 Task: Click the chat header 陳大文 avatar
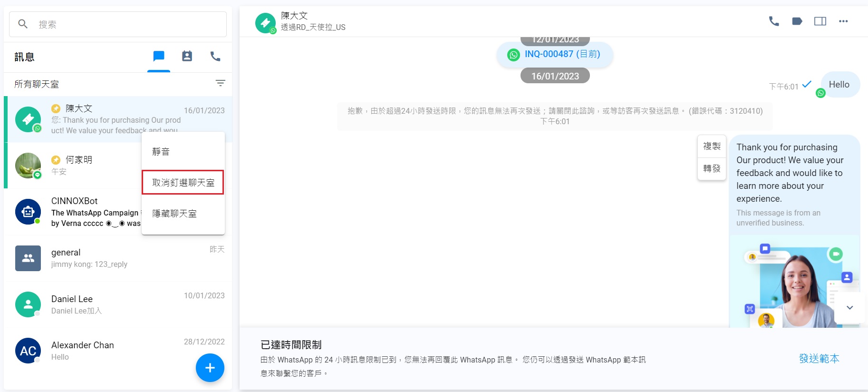coord(265,23)
